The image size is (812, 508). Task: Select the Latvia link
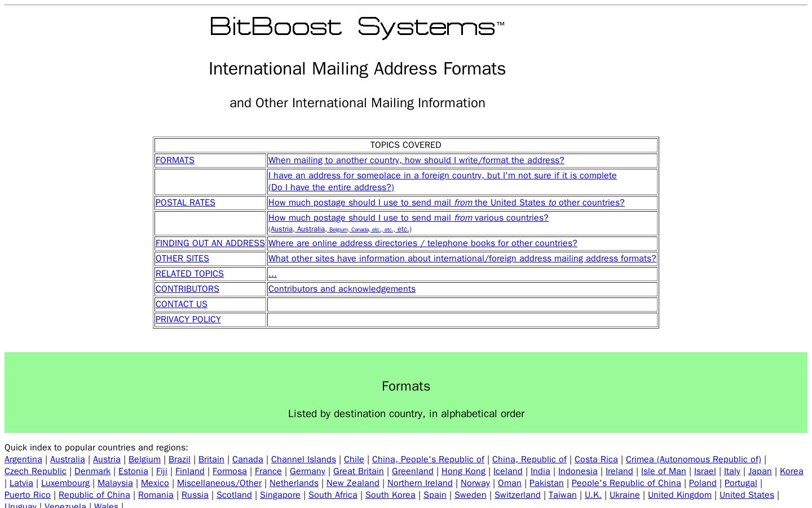[x=21, y=483]
